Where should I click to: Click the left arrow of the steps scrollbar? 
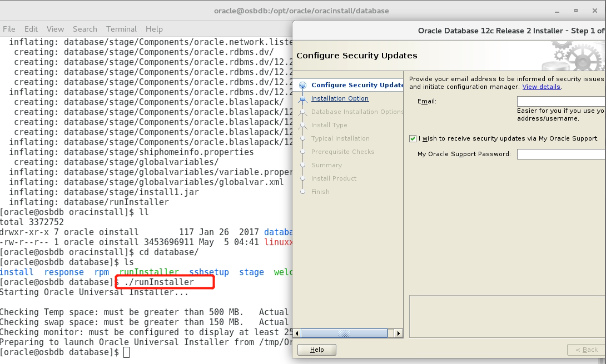tap(297, 333)
